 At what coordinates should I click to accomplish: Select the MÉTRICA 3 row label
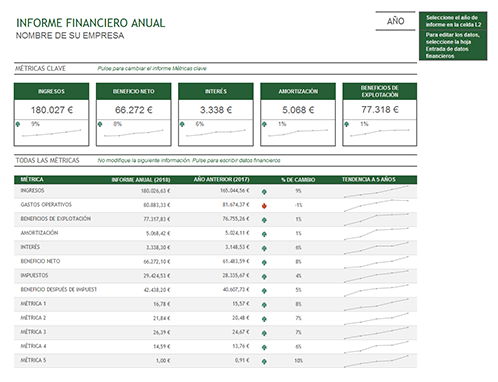click(33, 332)
